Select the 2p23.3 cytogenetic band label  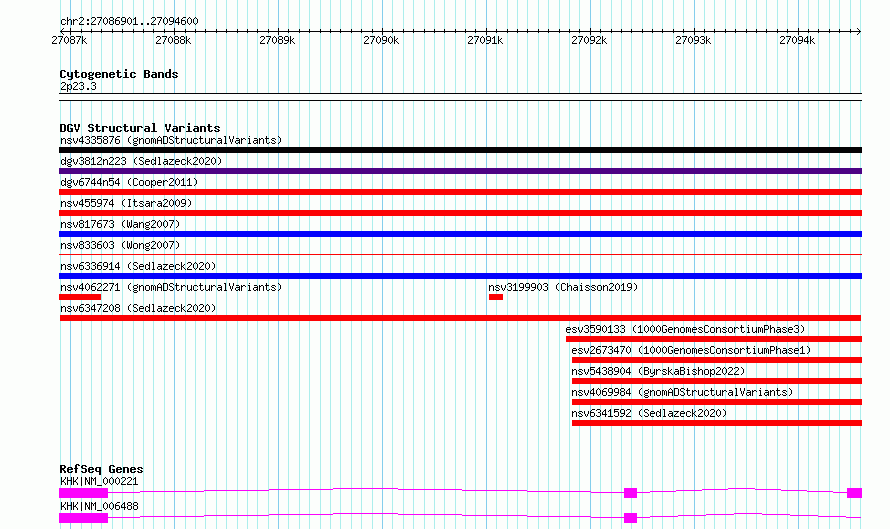click(78, 86)
